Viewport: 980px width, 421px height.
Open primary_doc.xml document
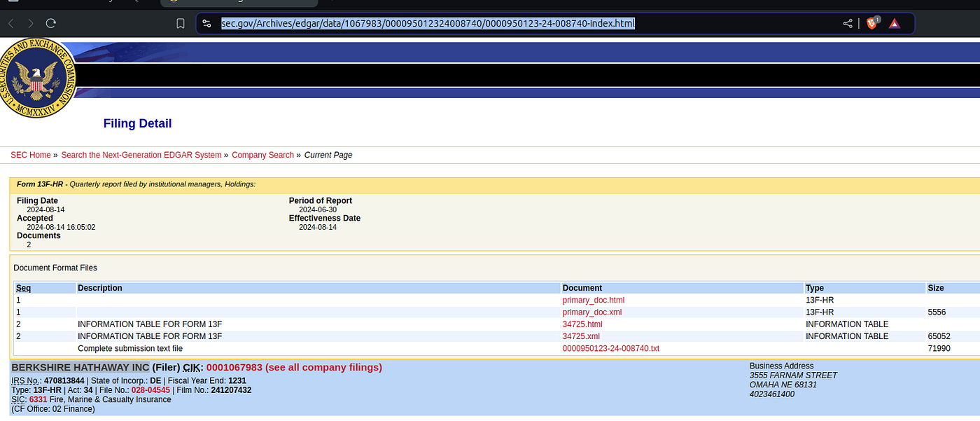[x=591, y=312]
